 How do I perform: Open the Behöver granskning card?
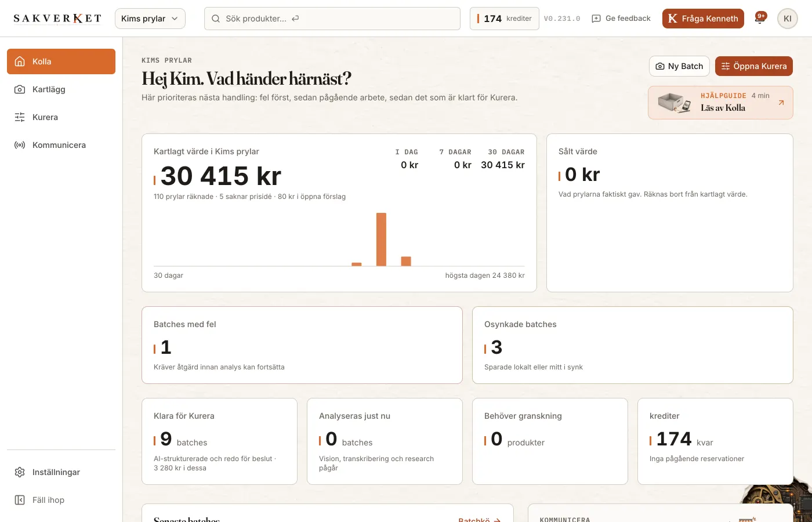click(x=550, y=441)
